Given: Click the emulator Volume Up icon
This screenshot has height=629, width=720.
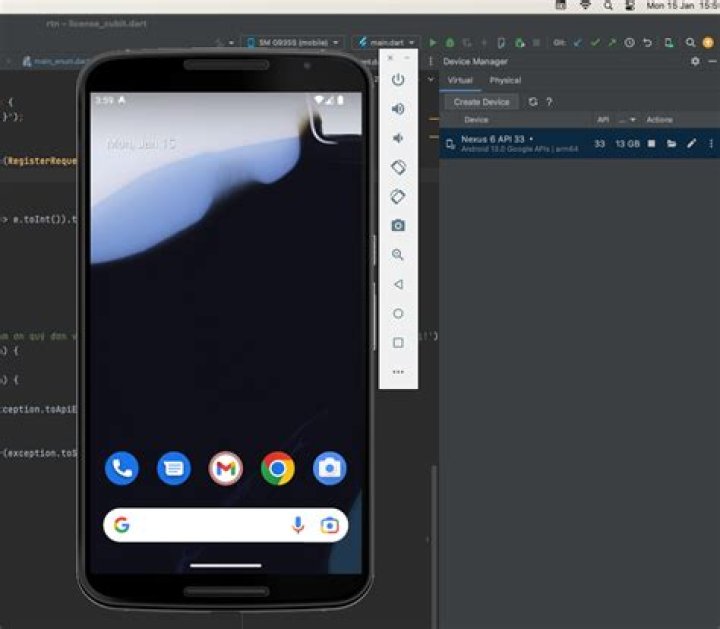Looking at the screenshot, I should pyautogui.click(x=398, y=109).
